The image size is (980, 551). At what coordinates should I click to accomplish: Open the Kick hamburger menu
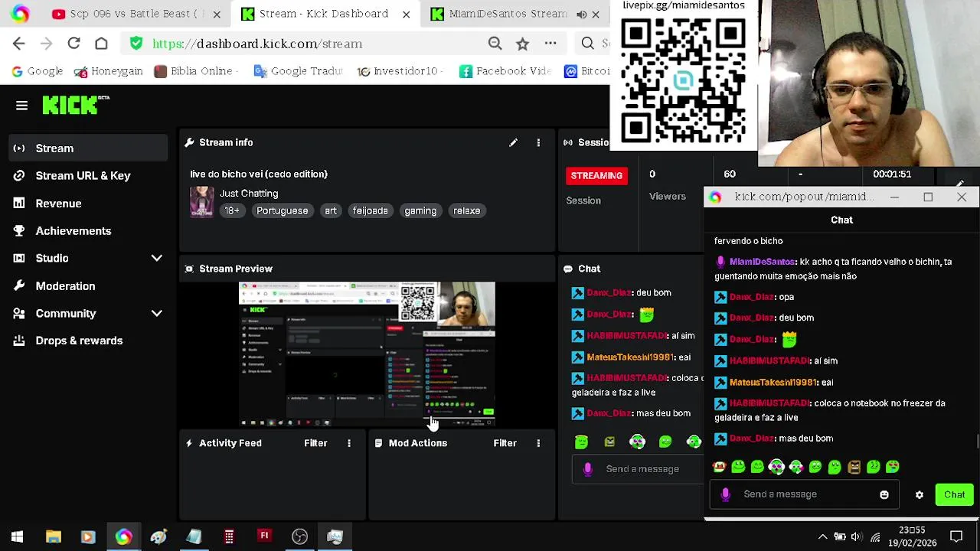21,106
